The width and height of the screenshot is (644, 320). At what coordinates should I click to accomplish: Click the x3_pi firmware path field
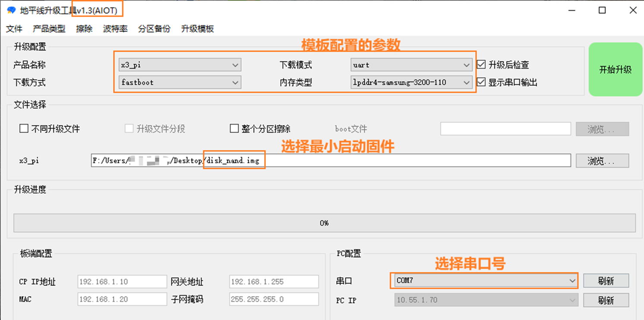click(x=331, y=161)
